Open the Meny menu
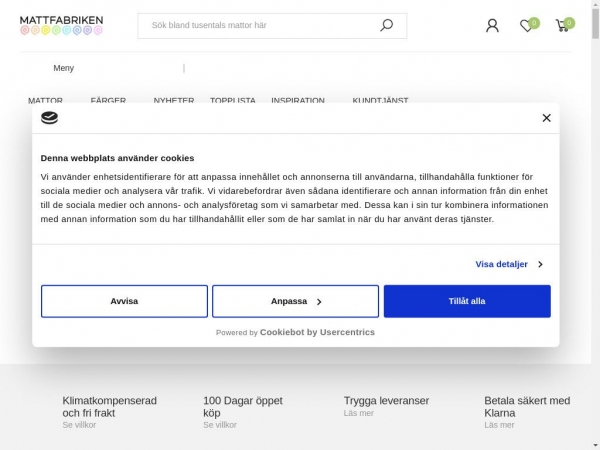600x450 pixels. (x=64, y=68)
